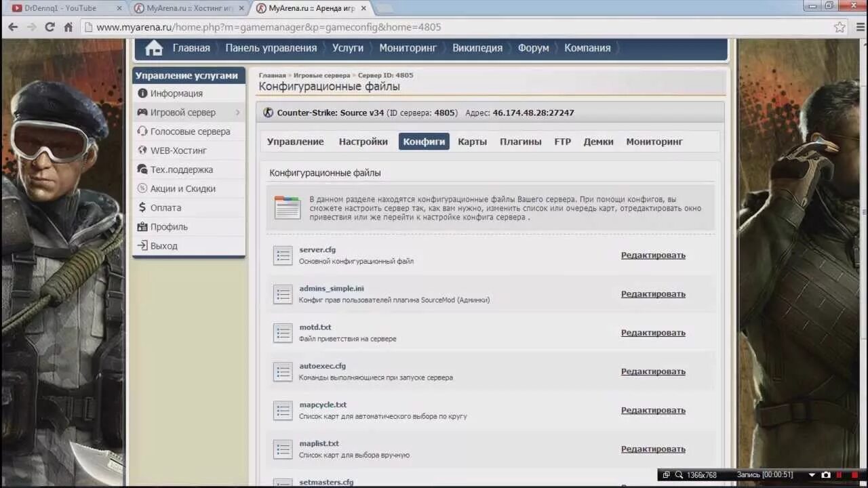
Task: Open Компания in top navigation
Action: pyautogui.click(x=587, y=48)
